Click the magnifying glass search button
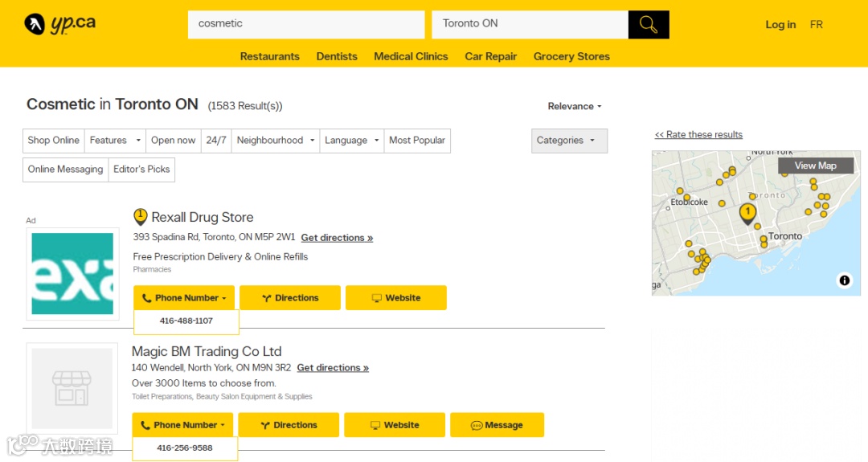This screenshot has width=868, height=462. tap(649, 24)
